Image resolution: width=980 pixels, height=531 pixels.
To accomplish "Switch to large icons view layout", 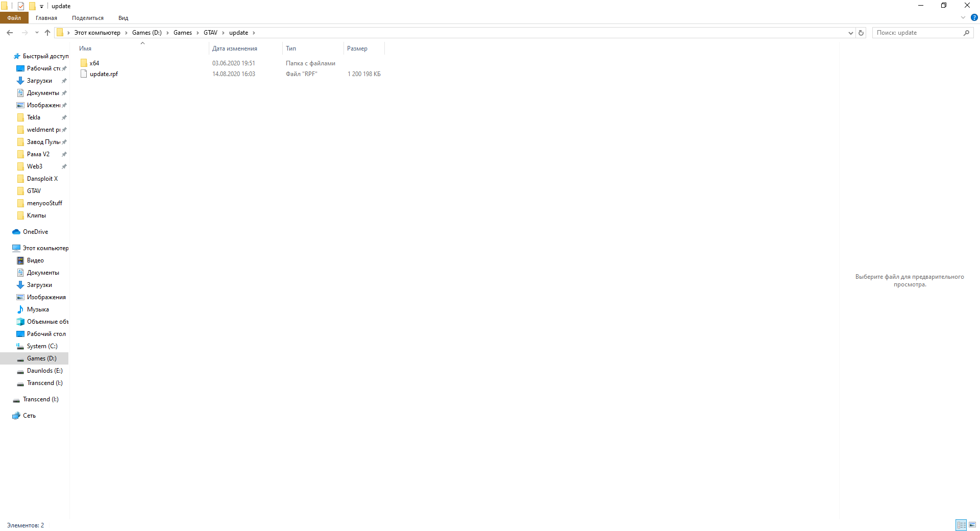I will click(x=972, y=525).
